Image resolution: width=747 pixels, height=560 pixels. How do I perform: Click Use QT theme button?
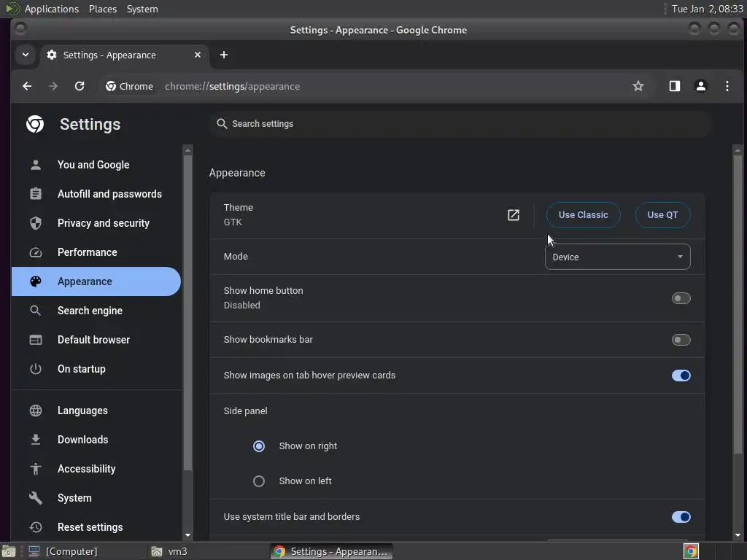click(x=662, y=215)
